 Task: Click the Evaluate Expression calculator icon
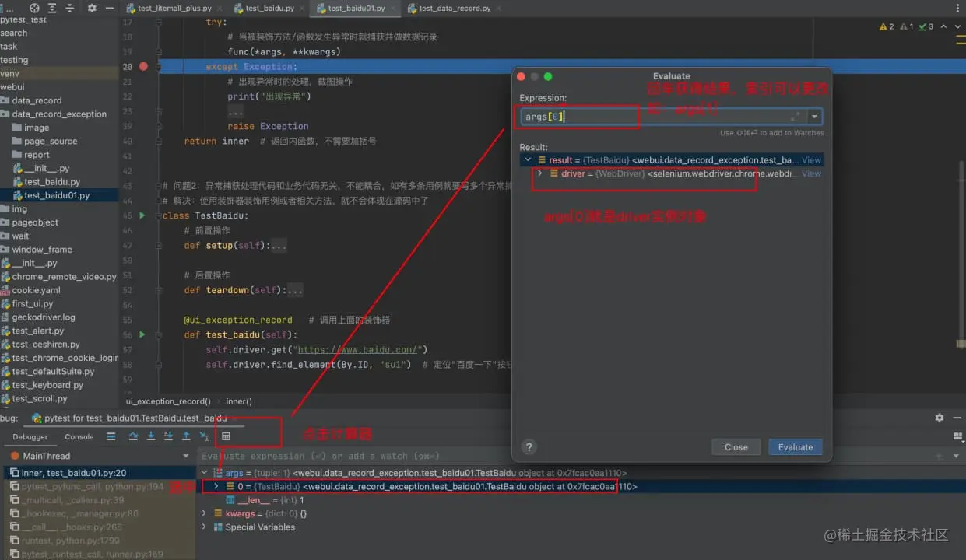click(x=226, y=436)
